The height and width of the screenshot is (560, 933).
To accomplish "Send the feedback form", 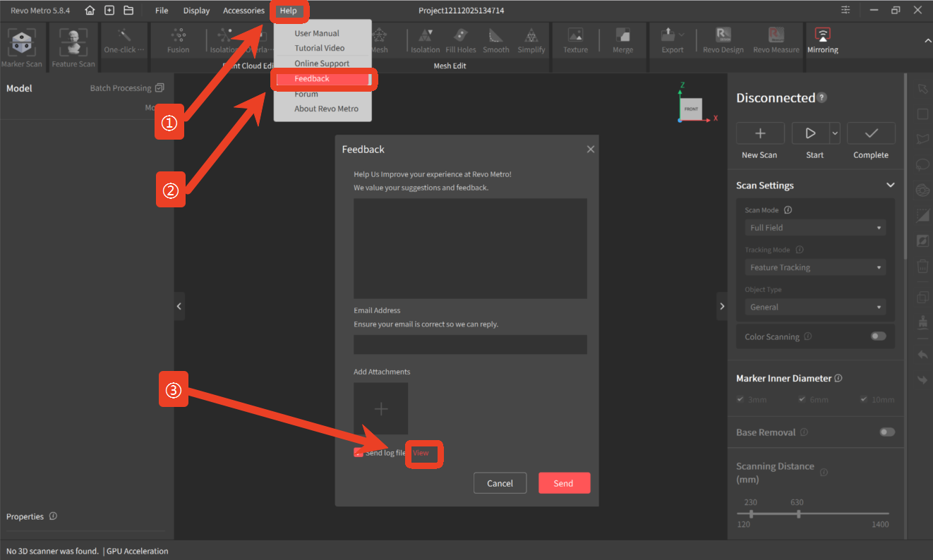I will tap(564, 483).
